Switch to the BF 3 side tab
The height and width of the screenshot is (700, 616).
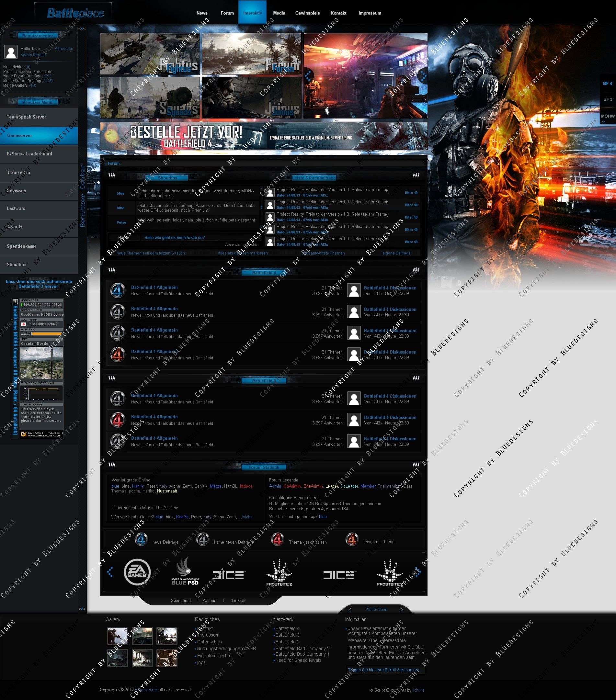pyautogui.click(x=608, y=99)
